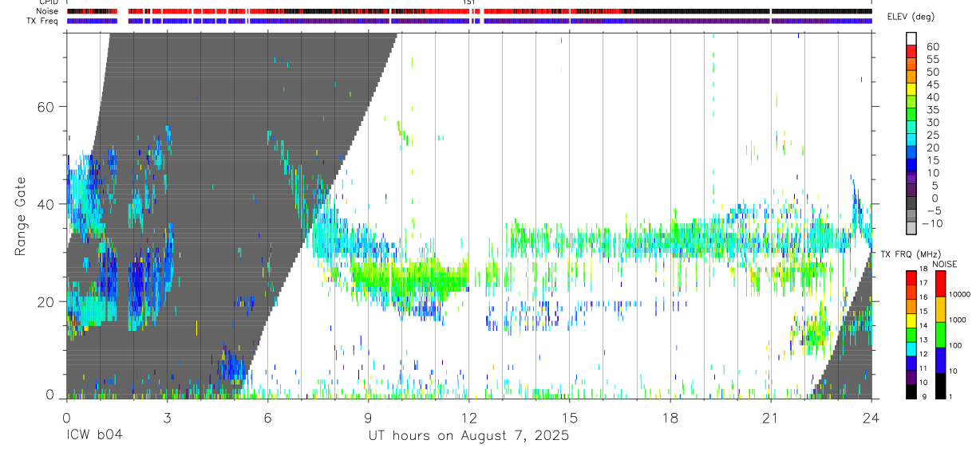This screenshot has height=452, width=980.
Task: Click the '151' CPID value text
Action: 469,3
